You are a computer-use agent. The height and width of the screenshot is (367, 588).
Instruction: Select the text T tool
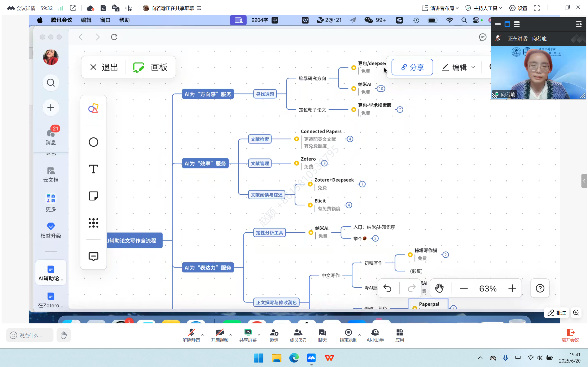(93, 169)
